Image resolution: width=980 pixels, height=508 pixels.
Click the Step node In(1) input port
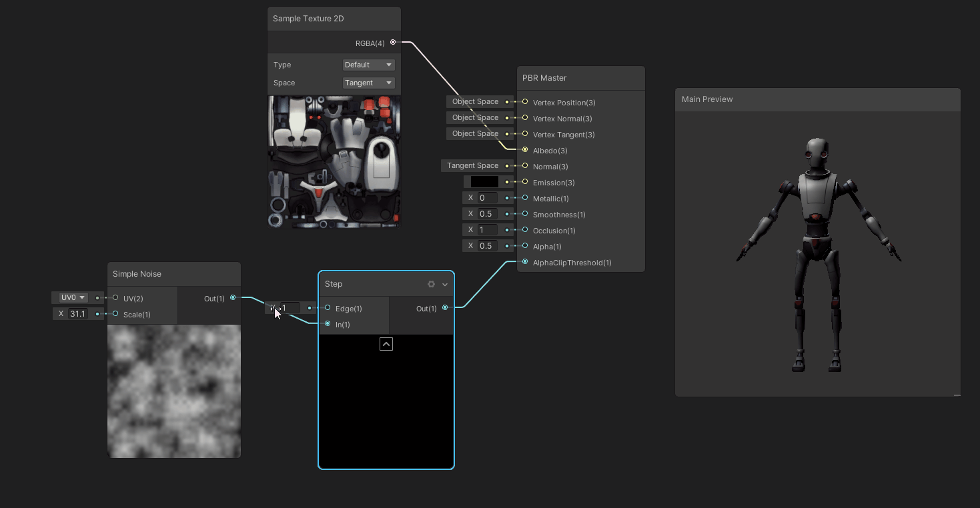pos(328,324)
